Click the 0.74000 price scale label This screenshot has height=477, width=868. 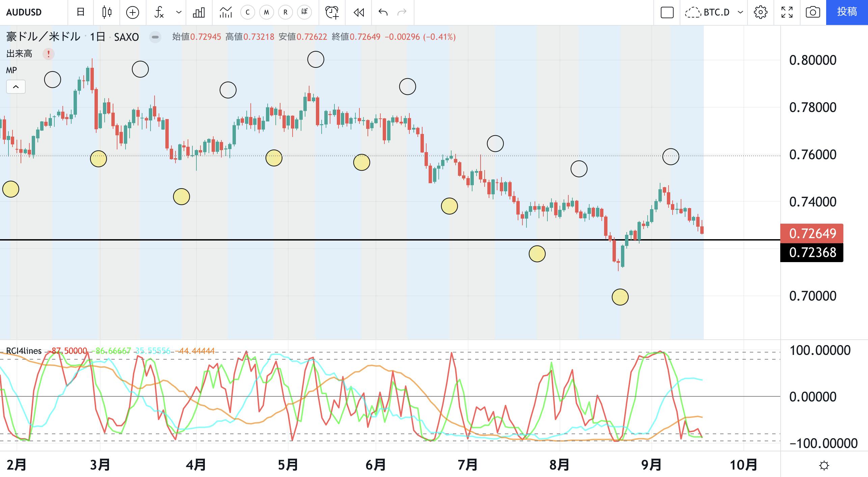click(813, 202)
